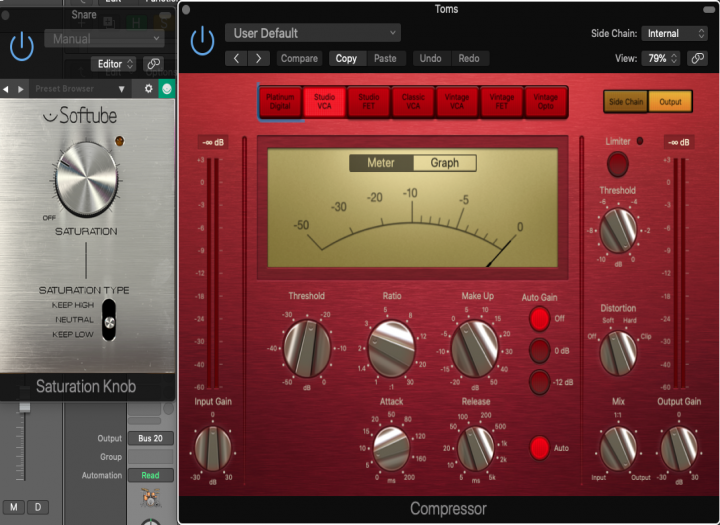Screen dimensions: 720x525
Task: Select previous Compressor preset arrow
Action: click(236, 58)
